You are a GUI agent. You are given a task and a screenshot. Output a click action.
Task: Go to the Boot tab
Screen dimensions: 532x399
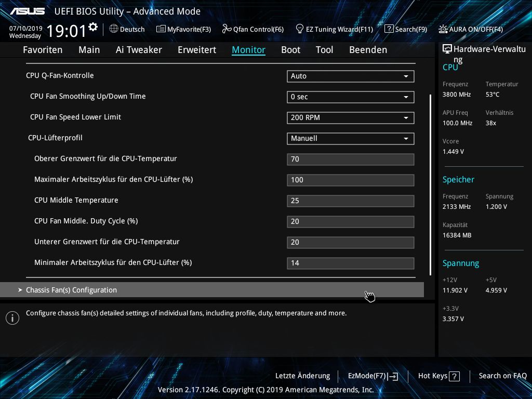(x=291, y=50)
